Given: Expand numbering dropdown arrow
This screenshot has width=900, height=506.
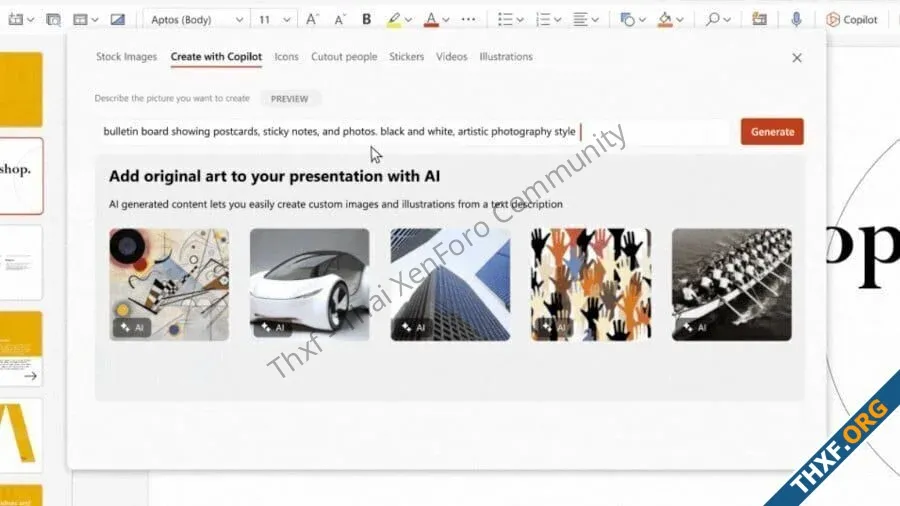Looking at the screenshot, I should point(557,20).
